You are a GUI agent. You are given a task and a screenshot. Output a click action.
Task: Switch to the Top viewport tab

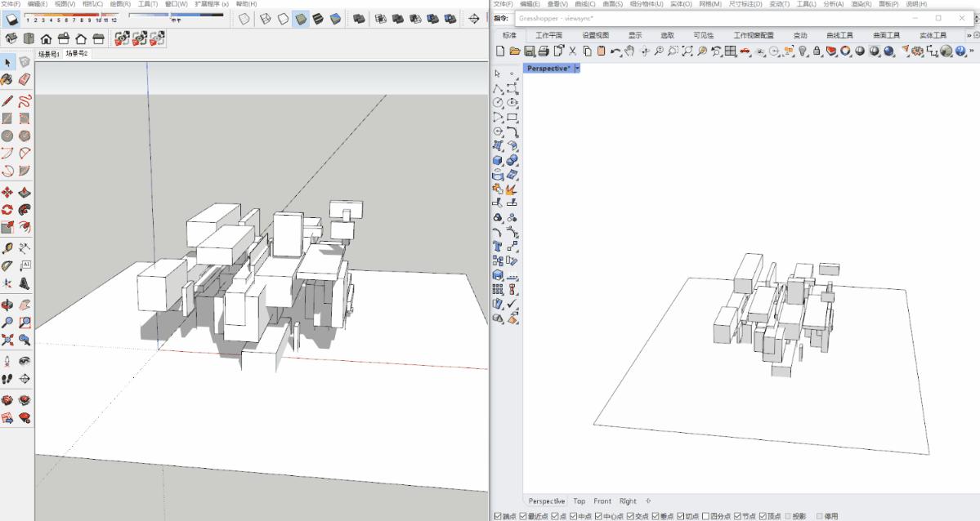tap(579, 501)
